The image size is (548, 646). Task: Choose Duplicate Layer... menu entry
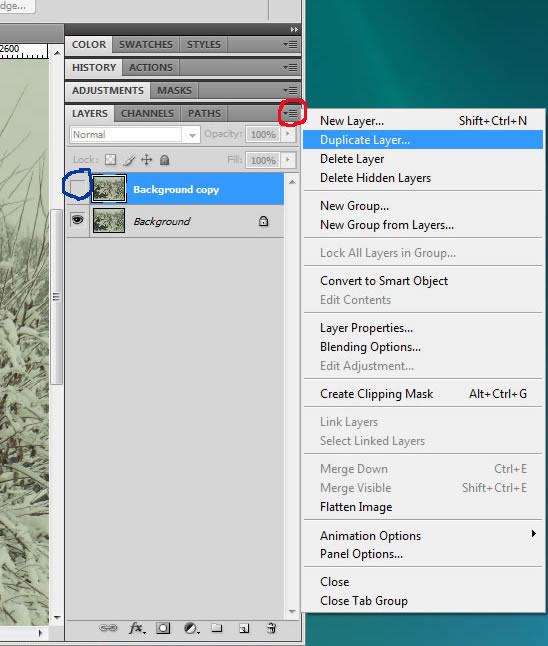pos(423,140)
